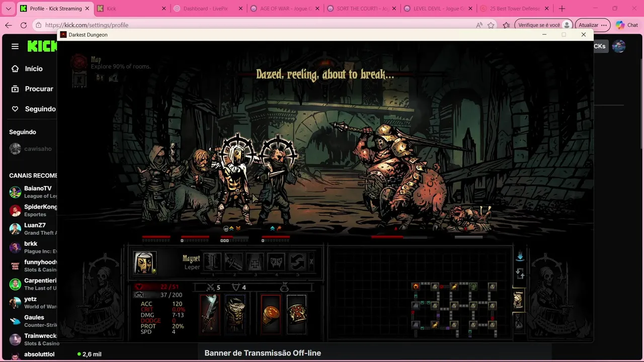The width and height of the screenshot is (644, 362).
Task: Click the Leper's sword weapon slot
Action: point(209,314)
